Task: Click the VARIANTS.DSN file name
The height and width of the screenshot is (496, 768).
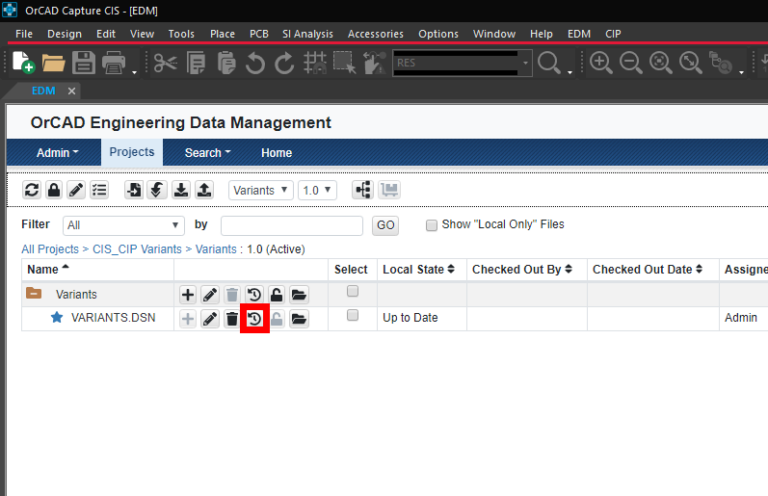Action: pyautogui.click(x=113, y=318)
